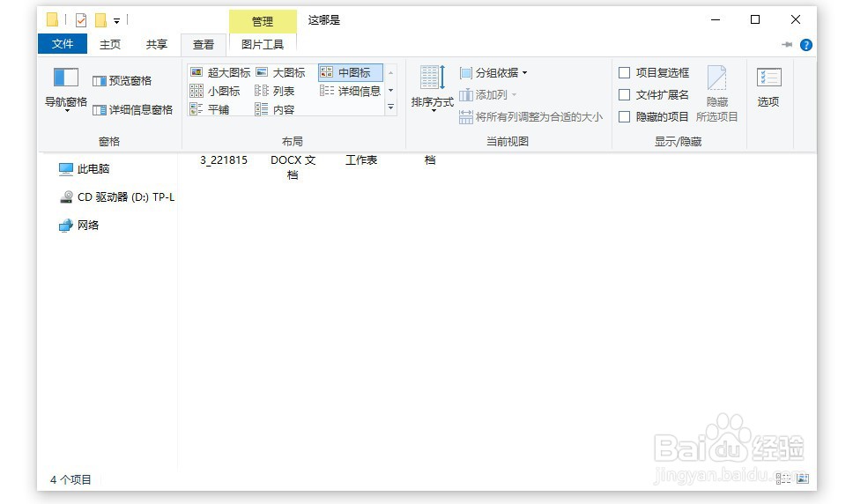
Task: Switch to the 图片工具 ribbon tab
Action: click(263, 45)
